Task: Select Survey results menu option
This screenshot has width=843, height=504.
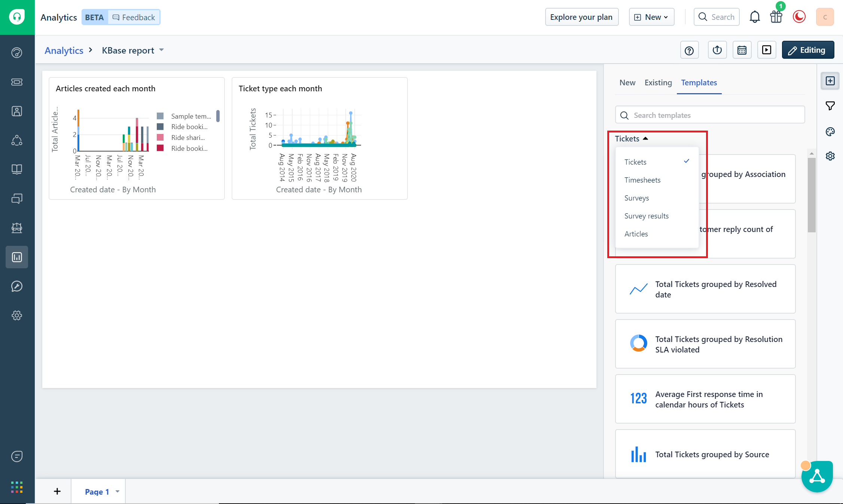Action: tap(646, 216)
